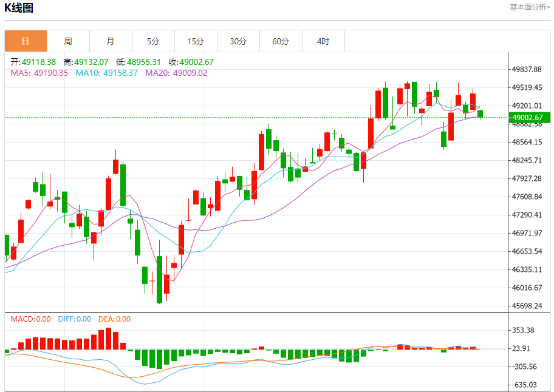Switch to the 月 monthly tab
This screenshot has width=554, height=392.
(111, 41)
